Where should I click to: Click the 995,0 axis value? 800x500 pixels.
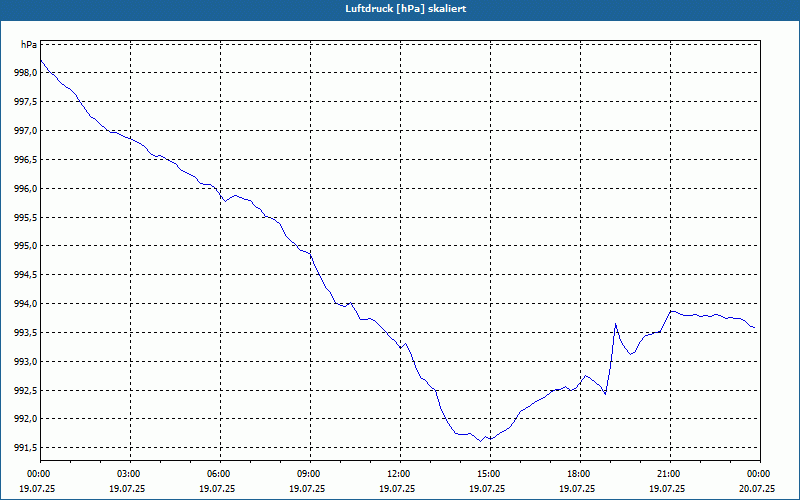pyautogui.click(x=27, y=246)
